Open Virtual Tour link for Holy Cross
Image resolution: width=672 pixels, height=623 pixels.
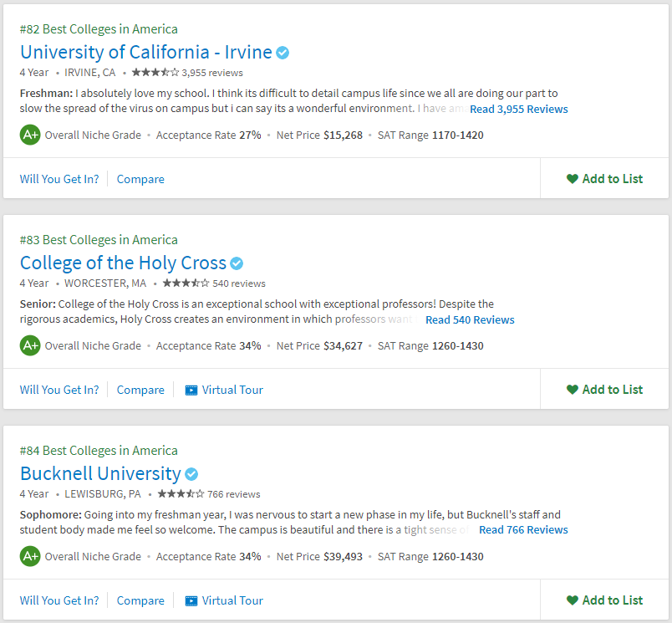[224, 390]
